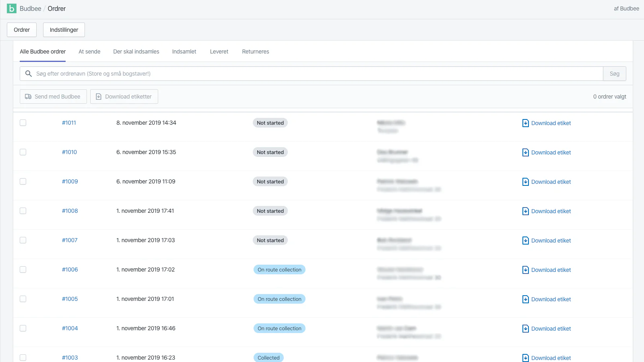This screenshot has height=362, width=644.
Task: Open the Leveret tab
Action: click(x=219, y=51)
